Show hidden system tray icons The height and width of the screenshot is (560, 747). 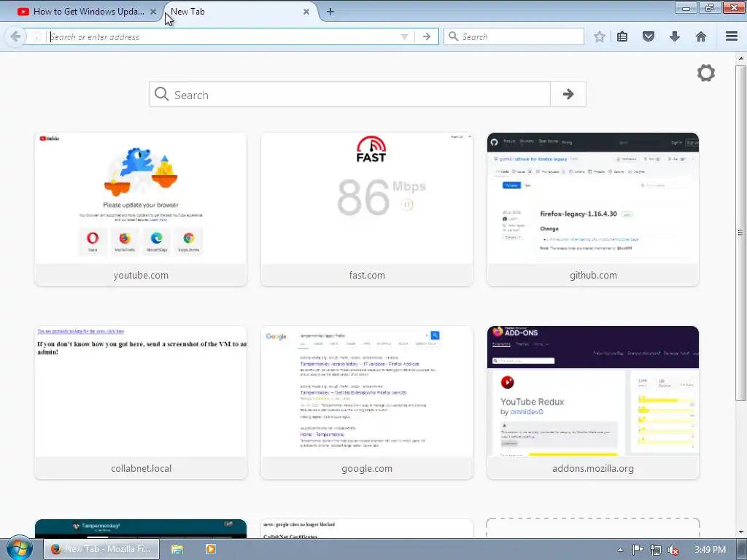620,550
